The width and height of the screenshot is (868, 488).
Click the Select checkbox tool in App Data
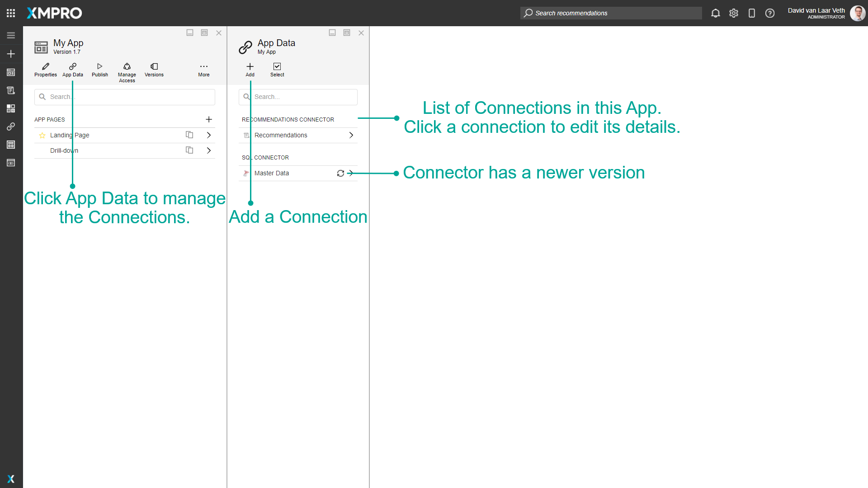tap(277, 67)
